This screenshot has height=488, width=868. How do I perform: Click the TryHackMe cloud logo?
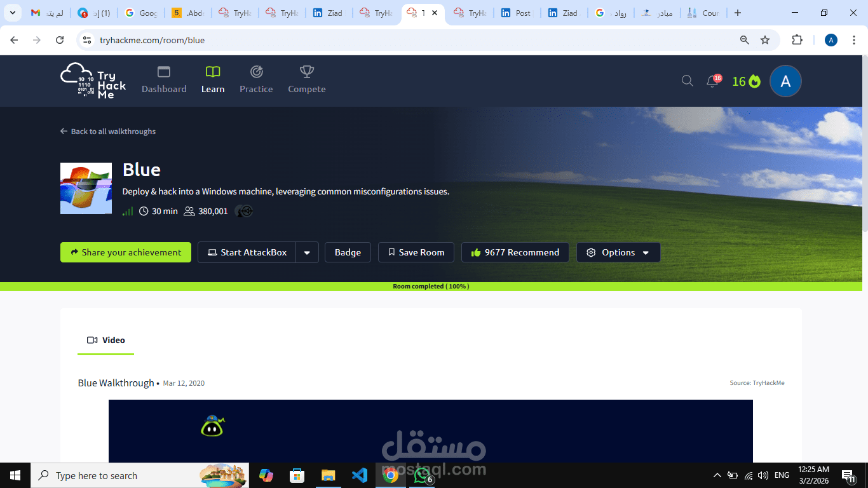coord(93,81)
